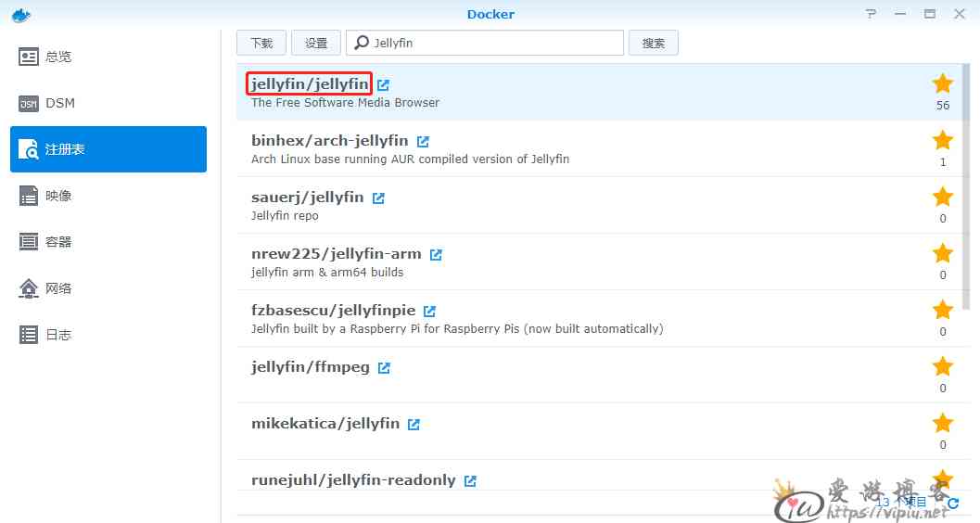980x523 pixels.
Task: Select the nrew225/jellyfin-arm image row
Action: 600,261
